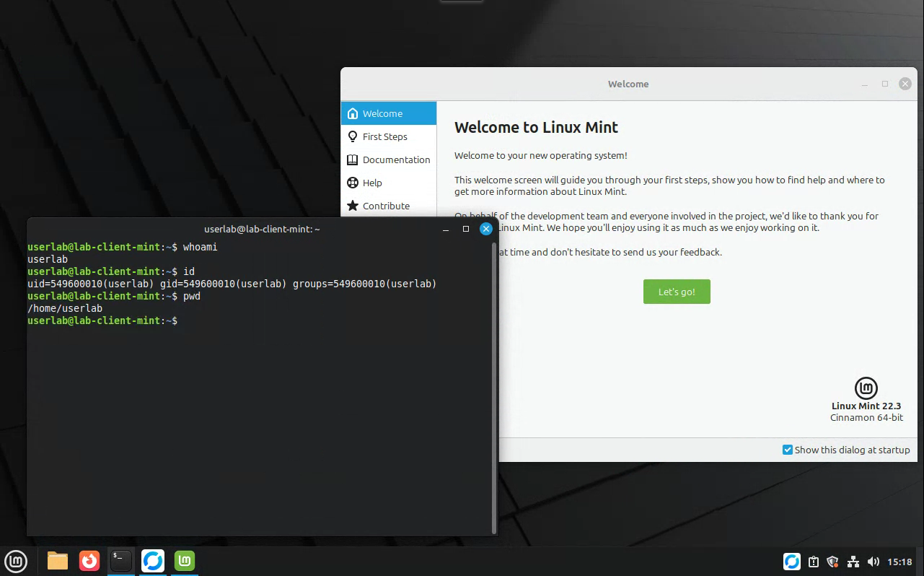The image size is (924, 576).
Task: Open the shield security tray icon
Action: (x=833, y=562)
